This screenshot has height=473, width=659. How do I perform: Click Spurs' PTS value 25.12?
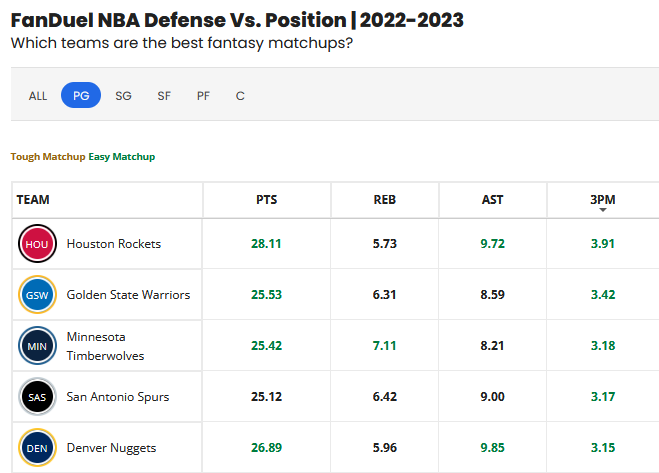[x=266, y=397]
